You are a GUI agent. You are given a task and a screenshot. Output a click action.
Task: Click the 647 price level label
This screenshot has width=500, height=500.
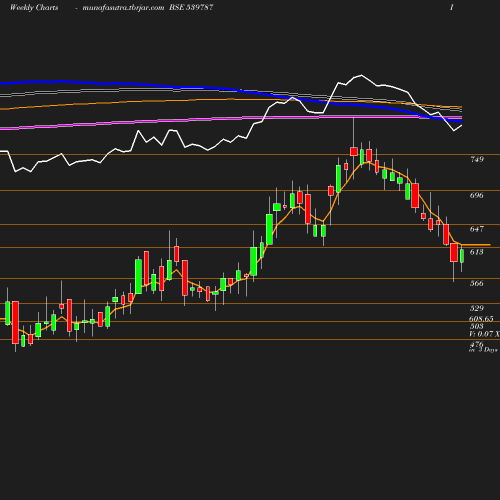pos(477,229)
